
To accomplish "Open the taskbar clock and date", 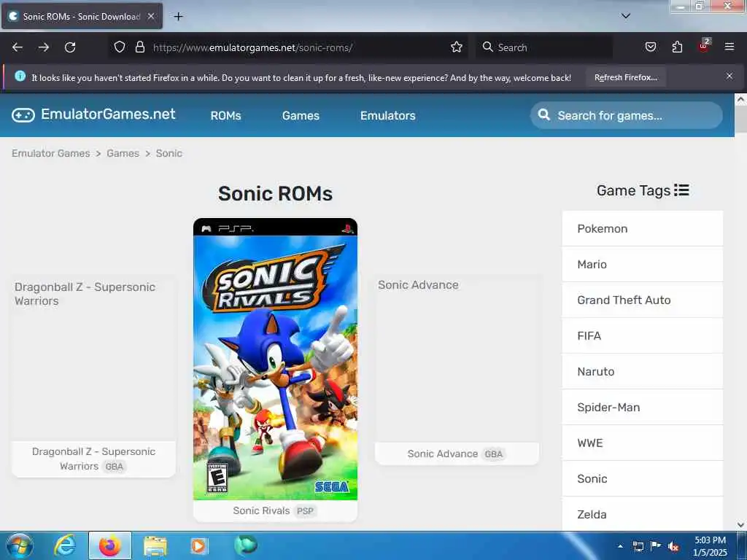I will (710, 546).
